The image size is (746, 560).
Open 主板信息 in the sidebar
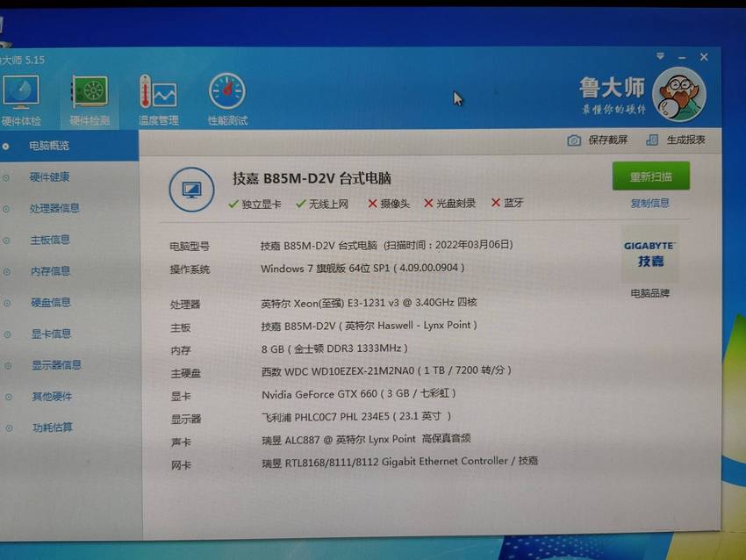(50, 240)
